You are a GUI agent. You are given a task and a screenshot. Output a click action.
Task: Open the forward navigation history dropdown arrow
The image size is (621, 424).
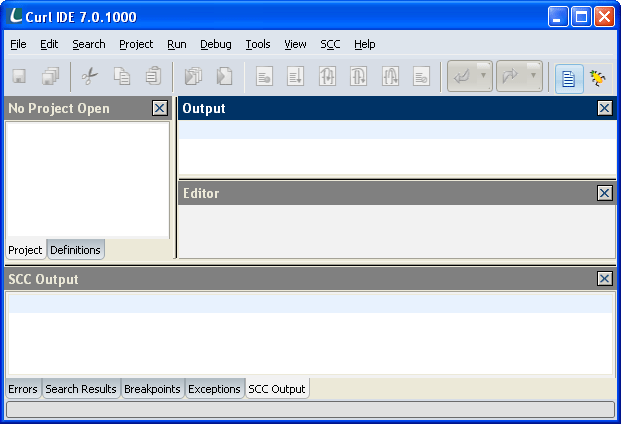point(534,76)
